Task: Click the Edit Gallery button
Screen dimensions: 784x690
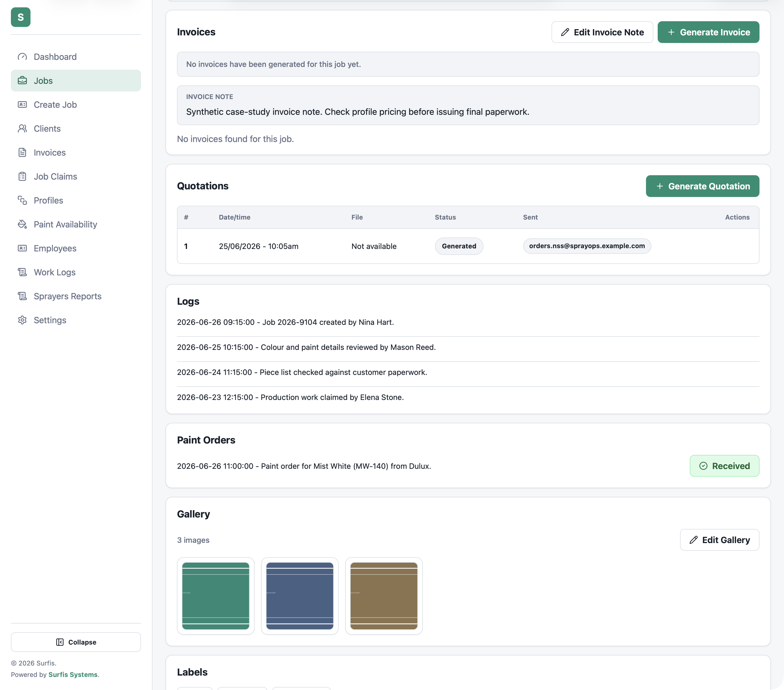Action: [x=719, y=540]
